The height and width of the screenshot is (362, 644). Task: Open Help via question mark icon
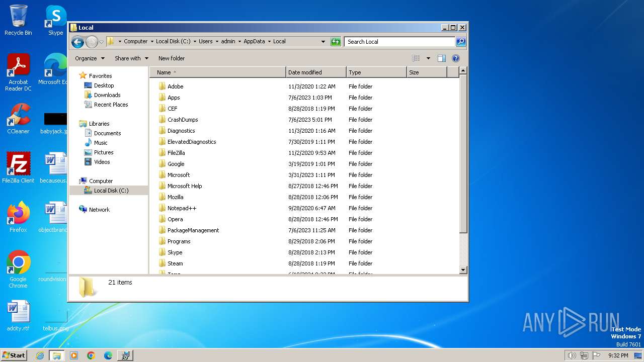(456, 58)
